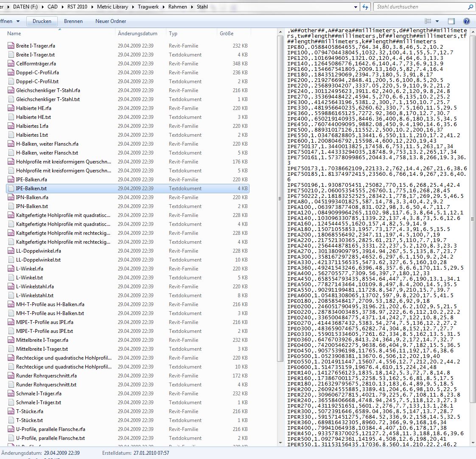
Task: Click the Revit icon beside T-Stücke.rfa
Action: coord(11,411)
